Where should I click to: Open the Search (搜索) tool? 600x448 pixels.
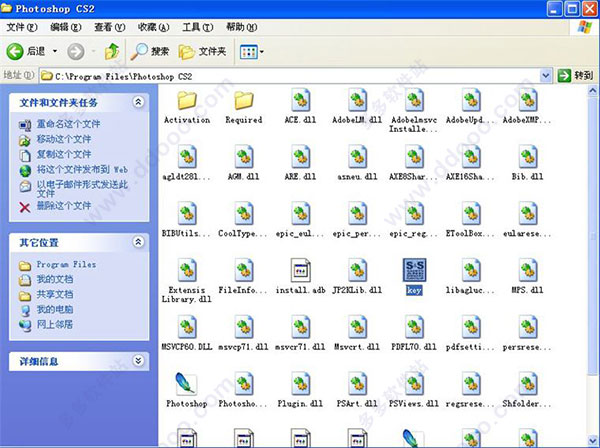click(150, 51)
